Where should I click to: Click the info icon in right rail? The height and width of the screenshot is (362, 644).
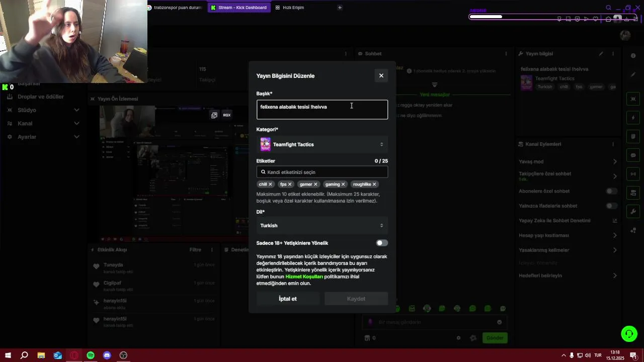point(633,56)
